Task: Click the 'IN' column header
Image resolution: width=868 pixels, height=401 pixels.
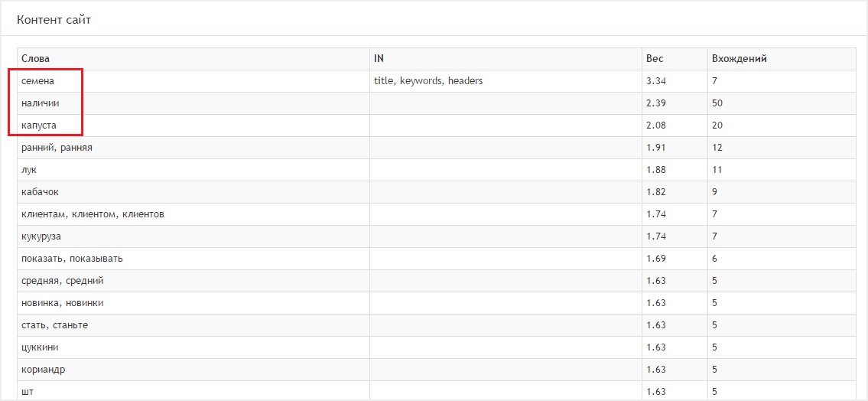Action: pyautogui.click(x=379, y=58)
